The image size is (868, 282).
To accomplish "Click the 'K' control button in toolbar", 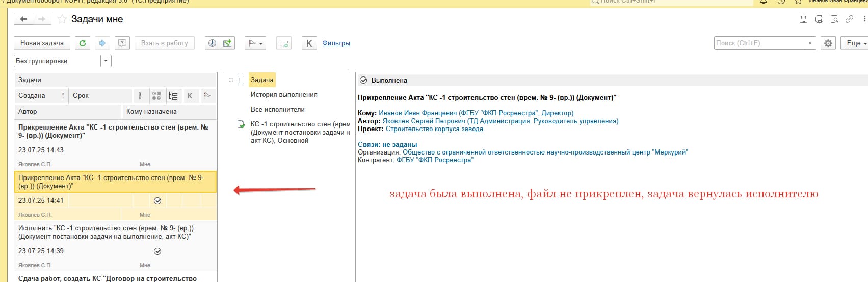I will (309, 43).
